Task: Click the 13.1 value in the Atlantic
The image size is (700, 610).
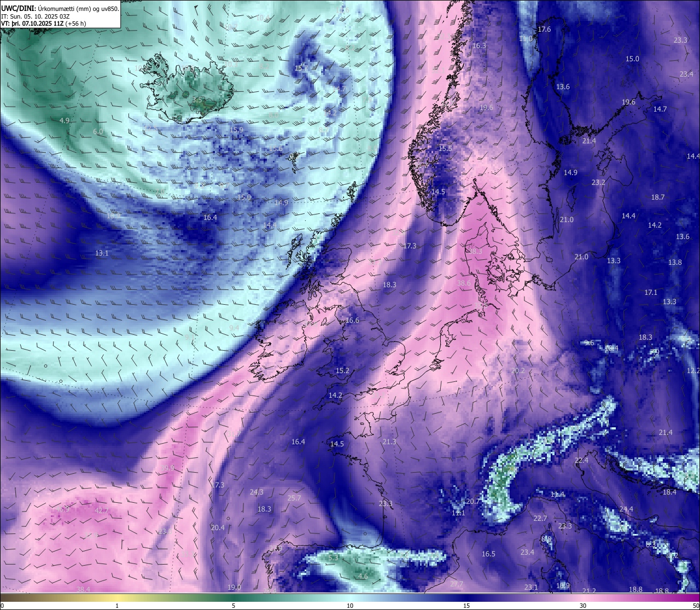Action: (102, 253)
